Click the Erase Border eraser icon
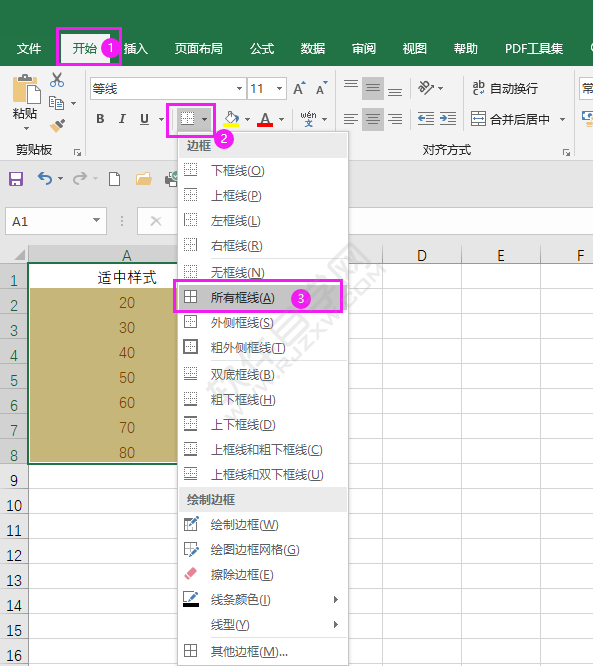 click(191, 574)
